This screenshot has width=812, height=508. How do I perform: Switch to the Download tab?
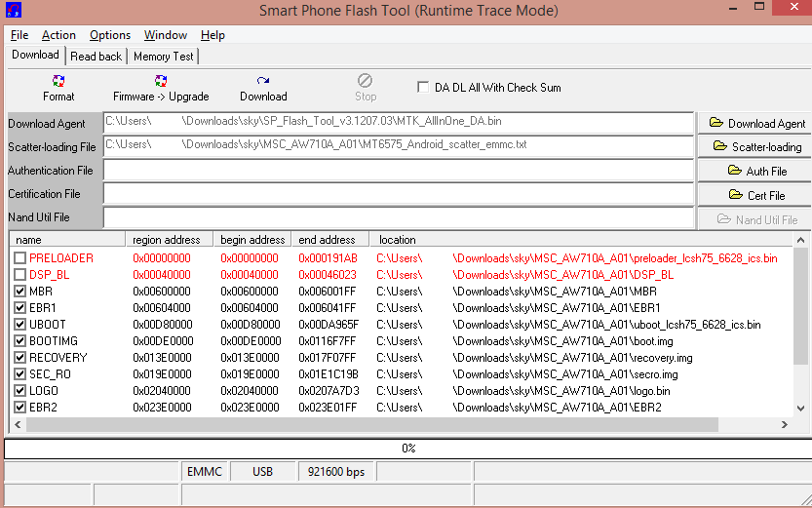tap(35, 55)
